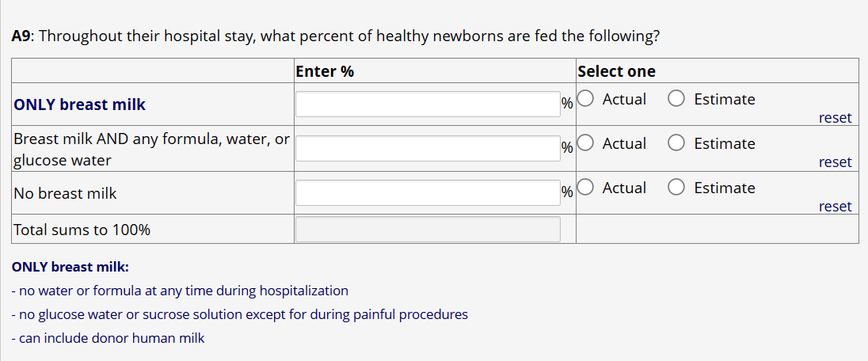Click the ONLY breast milk percent input
This screenshot has width=868, height=361.
point(428,104)
